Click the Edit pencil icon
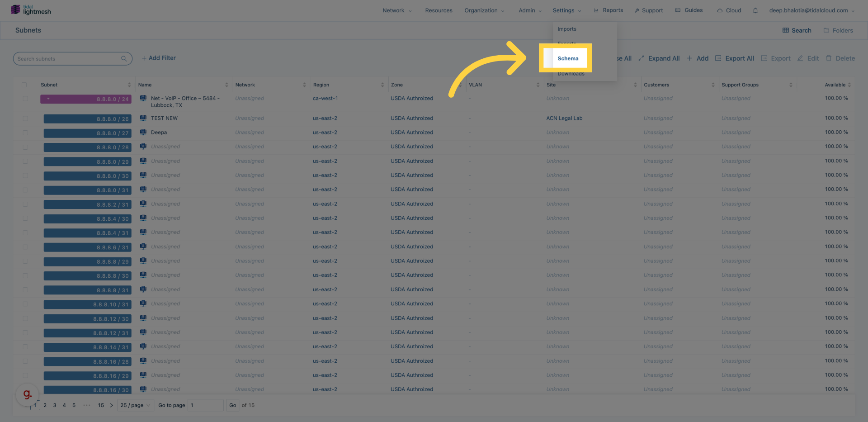The height and width of the screenshot is (422, 868). [800, 58]
